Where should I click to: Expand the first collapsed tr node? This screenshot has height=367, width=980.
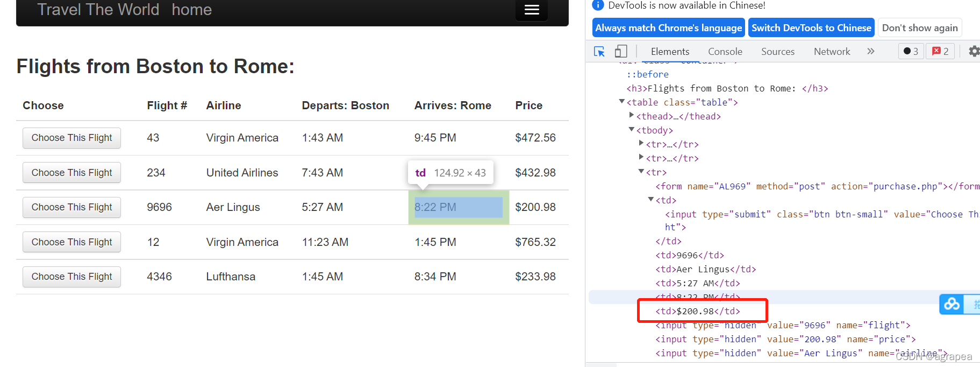(641, 143)
